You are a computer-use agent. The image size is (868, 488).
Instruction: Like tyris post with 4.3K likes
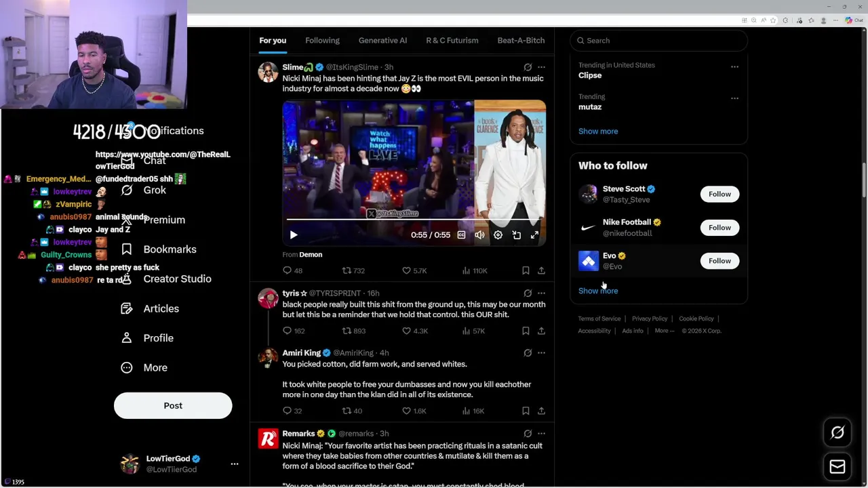[x=414, y=331]
